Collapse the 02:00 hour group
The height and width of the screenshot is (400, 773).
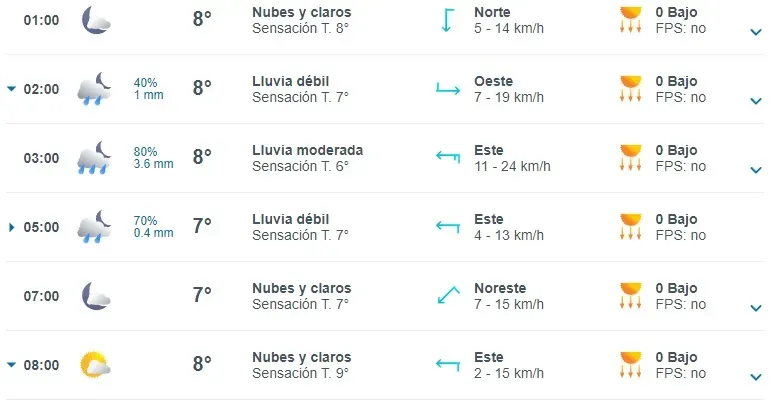12,89
